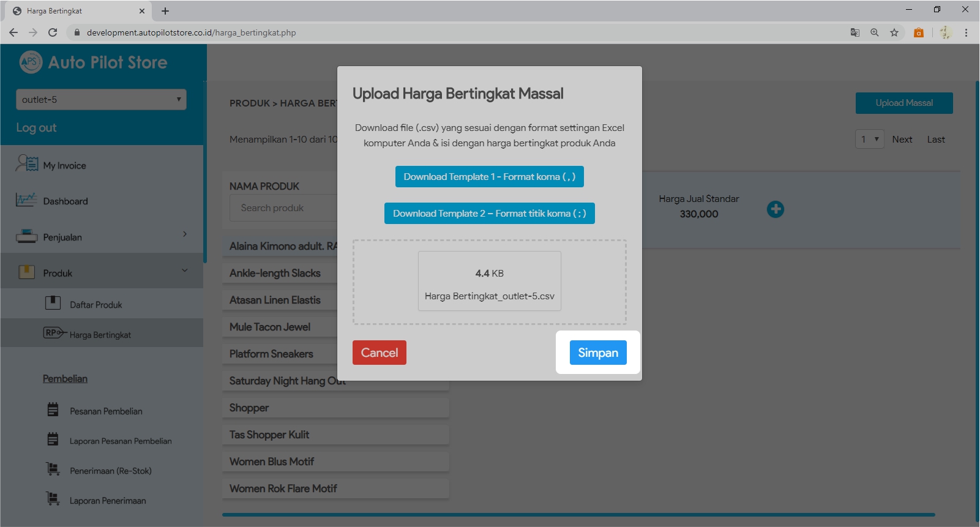Click the Penerimaan (Re-Stok) cart icon
The height and width of the screenshot is (527, 980).
click(x=53, y=469)
